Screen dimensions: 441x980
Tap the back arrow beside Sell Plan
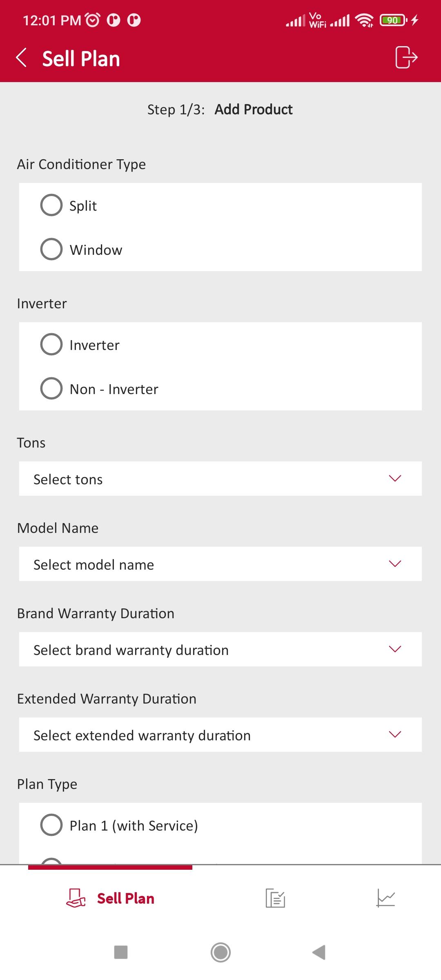21,58
